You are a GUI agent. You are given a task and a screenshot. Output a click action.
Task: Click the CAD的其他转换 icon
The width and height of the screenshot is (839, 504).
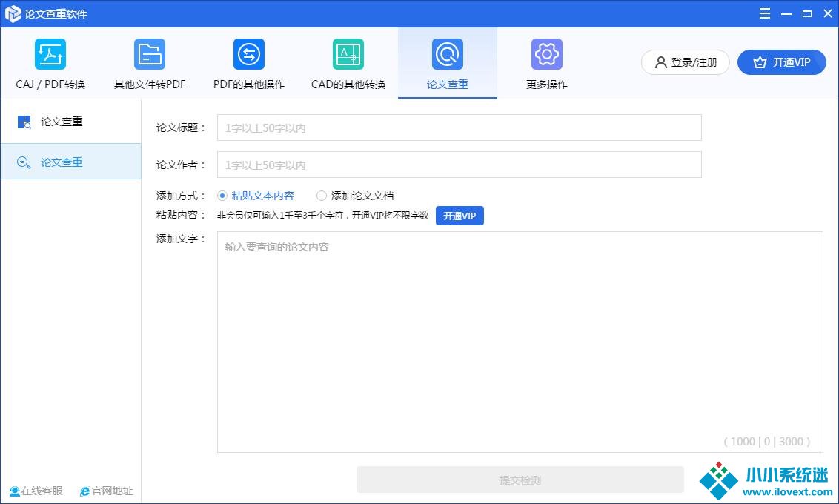[348, 55]
